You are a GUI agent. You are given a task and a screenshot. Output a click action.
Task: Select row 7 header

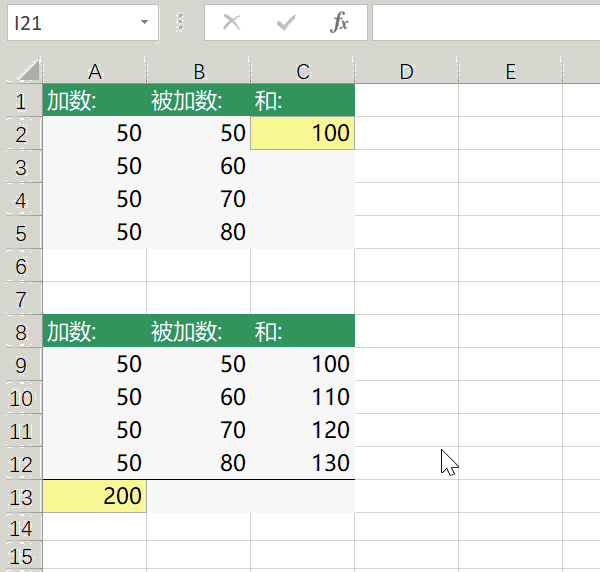tap(21, 298)
